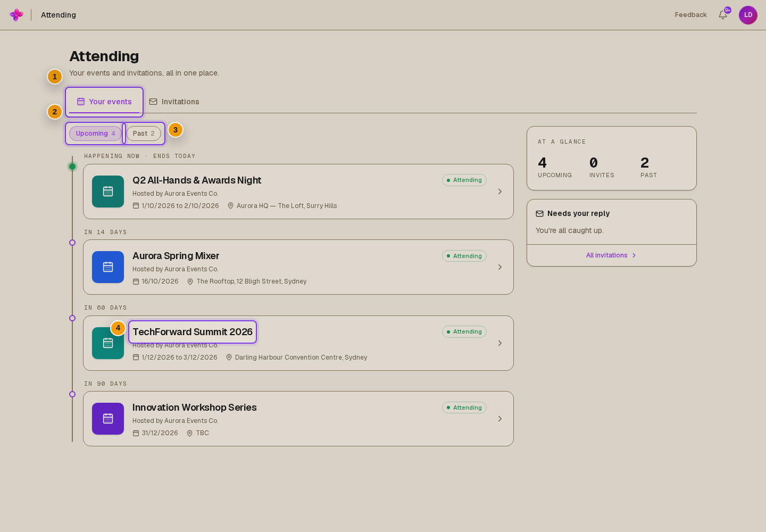Click small date icon beside 31/12/2026
The width and height of the screenshot is (766, 532).
[x=136, y=433]
